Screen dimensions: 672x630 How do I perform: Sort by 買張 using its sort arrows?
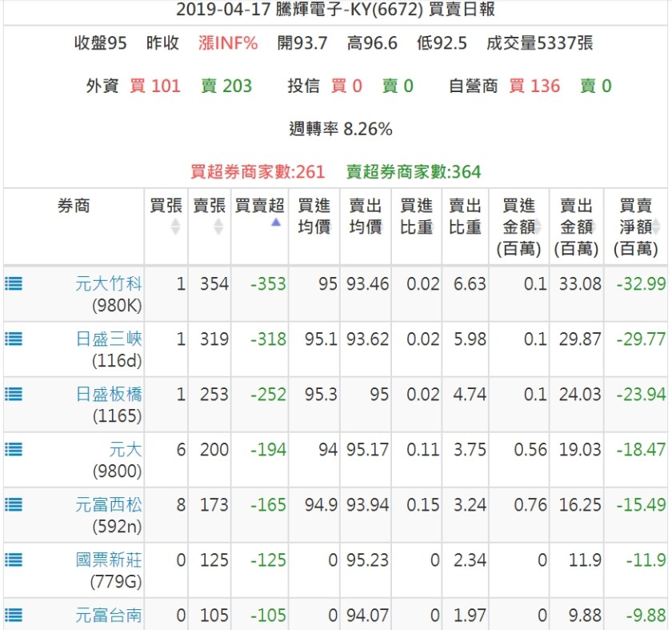tap(175, 227)
